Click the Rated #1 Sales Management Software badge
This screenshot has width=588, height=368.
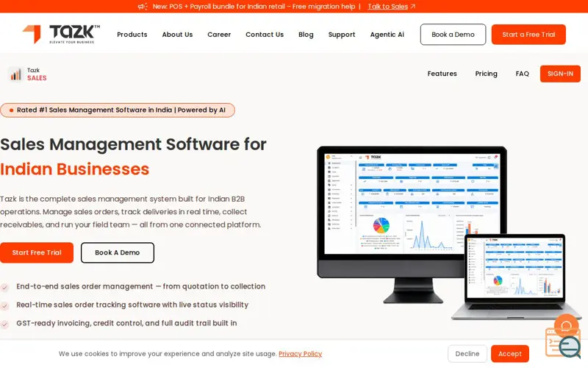pyautogui.click(x=118, y=110)
